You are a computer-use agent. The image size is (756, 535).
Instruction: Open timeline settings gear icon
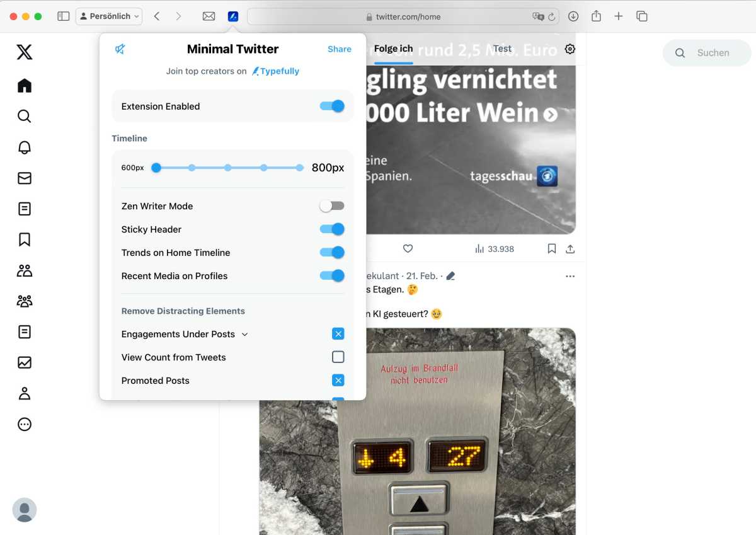(x=570, y=49)
